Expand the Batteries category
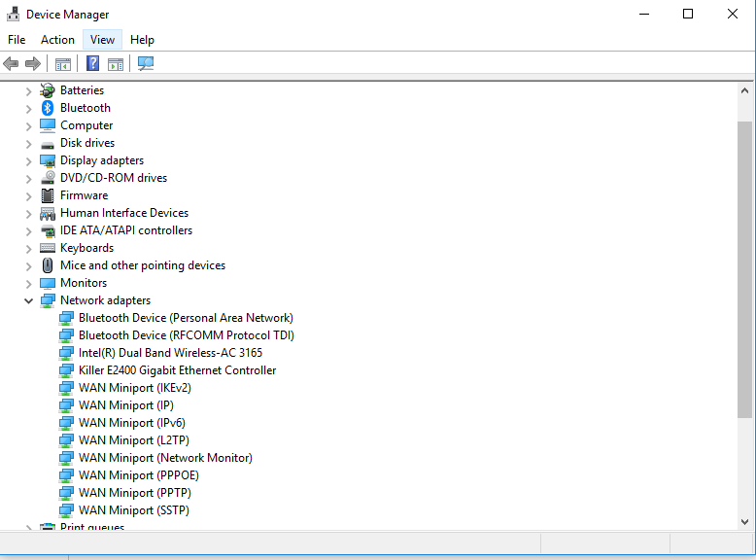The width and height of the screenshot is (756, 560). [x=28, y=90]
